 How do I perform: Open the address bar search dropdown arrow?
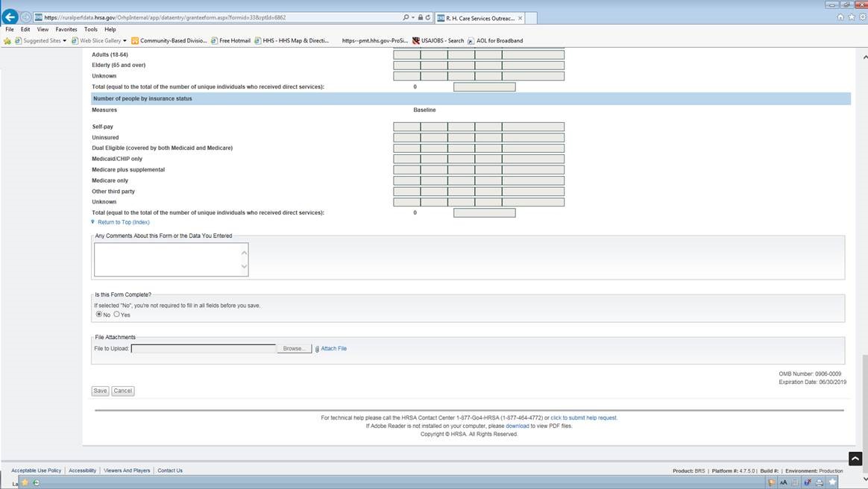pos(409,17)
